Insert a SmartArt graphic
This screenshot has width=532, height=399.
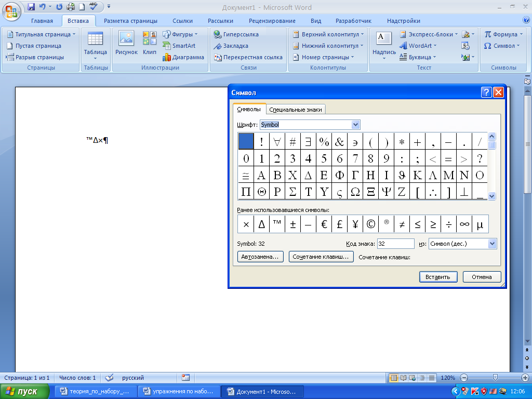point(179,46)
